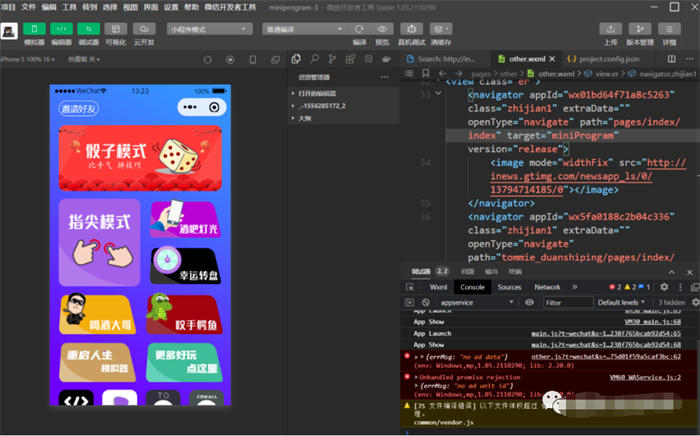The image size is (700, 436).
Task: Click the preview eye icon (预览)
Action: (x=382, y=29)
